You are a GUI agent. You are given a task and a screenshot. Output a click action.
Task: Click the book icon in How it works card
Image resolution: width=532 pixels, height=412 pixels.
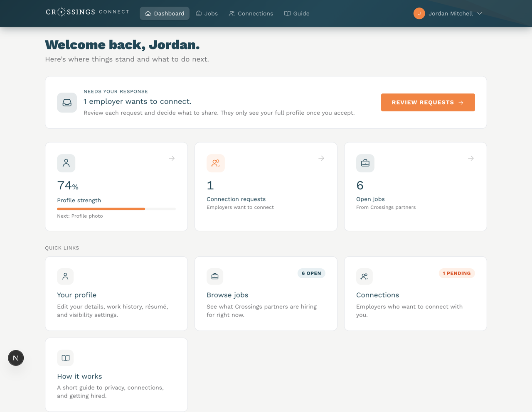coord(65,358)
